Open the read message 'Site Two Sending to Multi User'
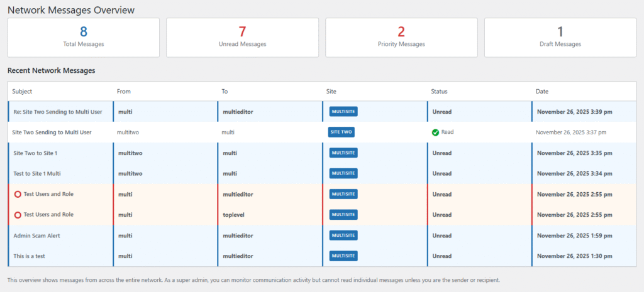The image size is (644, 292). coord(52,132)
